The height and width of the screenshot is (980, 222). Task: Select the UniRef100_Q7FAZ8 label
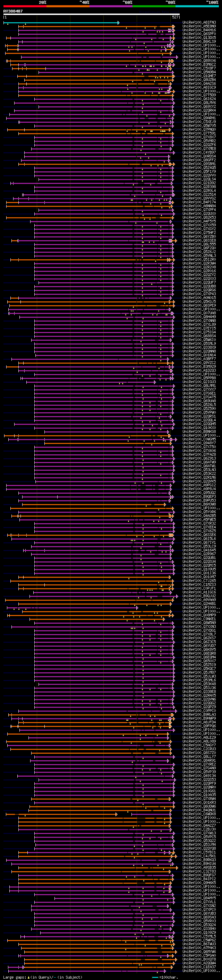pos(199,455)
